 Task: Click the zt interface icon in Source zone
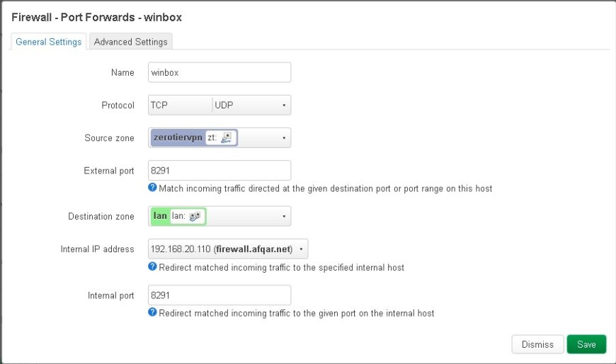click(x=226, y=137)
